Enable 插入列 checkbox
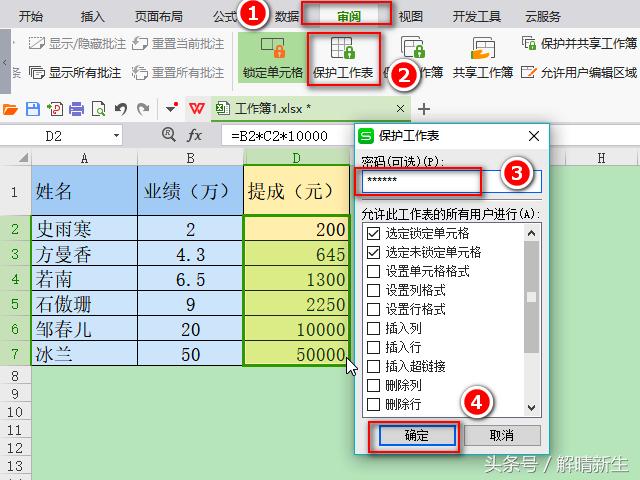Viewport: 640px width, 480px height. click(373, 328)
